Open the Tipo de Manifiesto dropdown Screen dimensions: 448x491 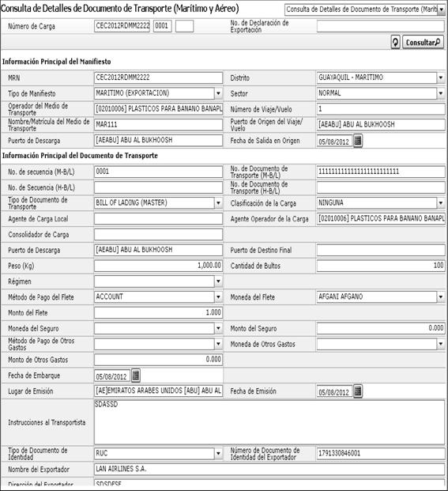(218, 93)
